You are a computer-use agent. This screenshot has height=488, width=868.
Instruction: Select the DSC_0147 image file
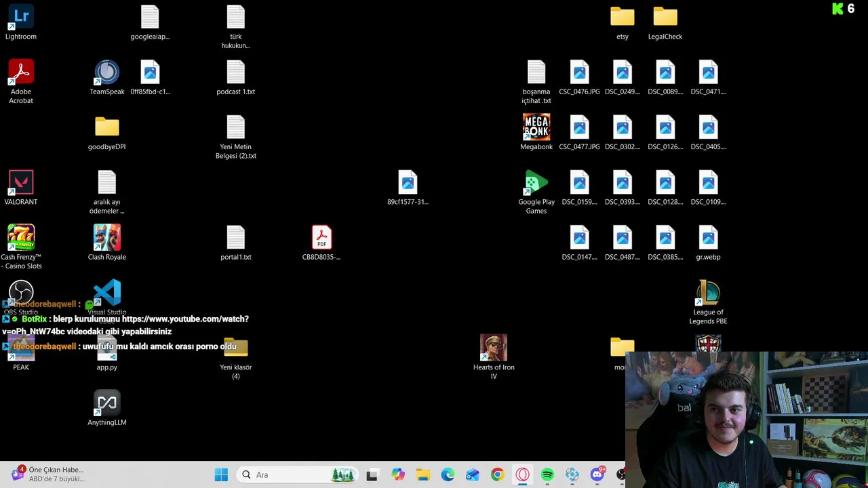tap(580, 243)
